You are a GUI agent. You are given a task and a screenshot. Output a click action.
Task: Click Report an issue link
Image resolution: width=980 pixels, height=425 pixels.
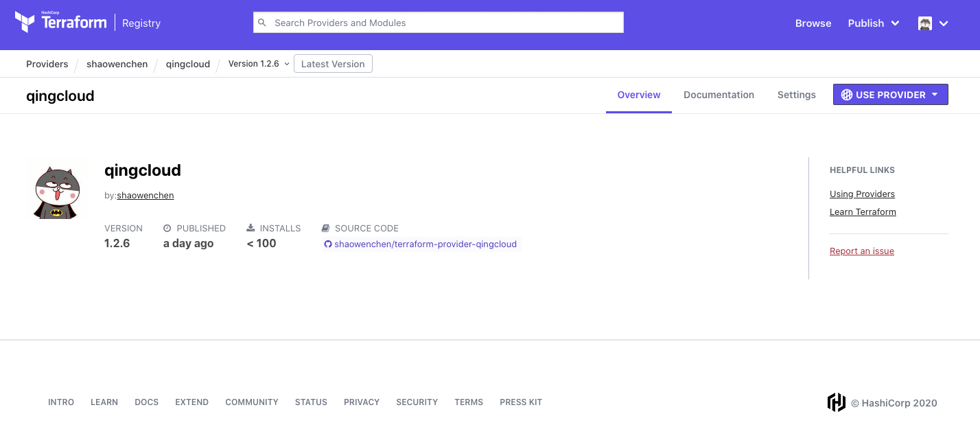[x=862, y=251]
